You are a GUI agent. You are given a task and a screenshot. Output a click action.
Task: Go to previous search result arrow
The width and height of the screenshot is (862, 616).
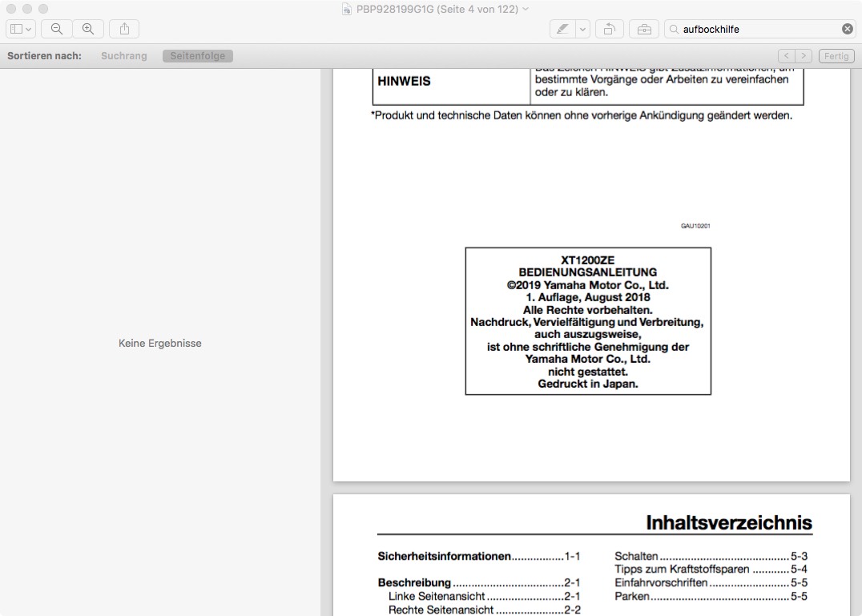(x=787, y=56)
